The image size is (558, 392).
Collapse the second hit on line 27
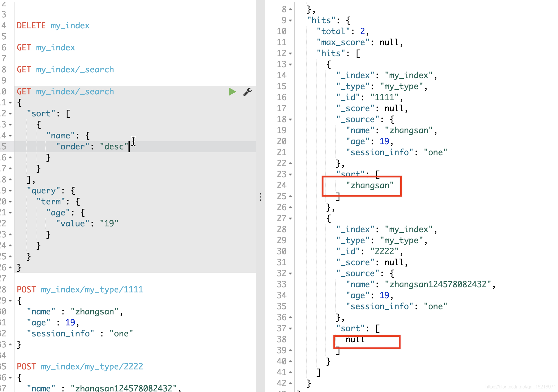pyautogui.click(x=290, y=219)
